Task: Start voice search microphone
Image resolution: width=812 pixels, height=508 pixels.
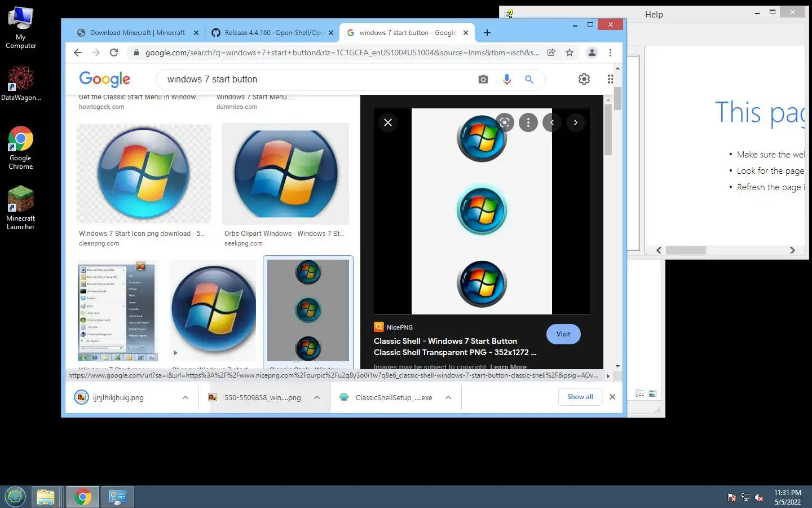Action: point(506,80)
